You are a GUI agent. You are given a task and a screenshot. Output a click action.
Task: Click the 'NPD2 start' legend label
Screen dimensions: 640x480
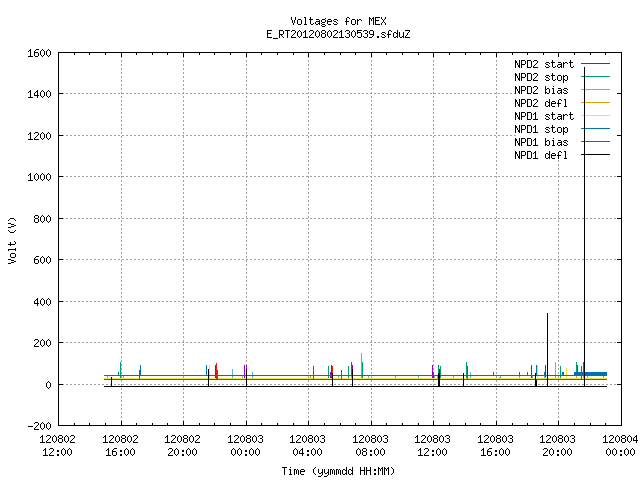pos(544,64)
